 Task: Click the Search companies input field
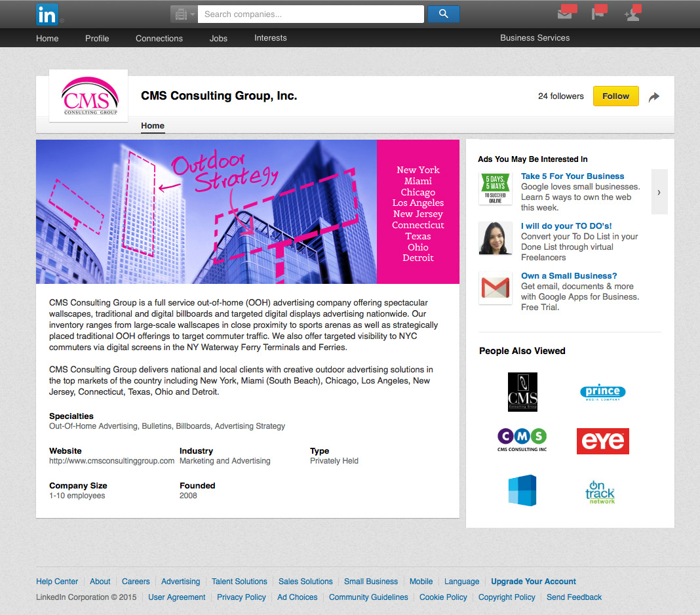(311, 14)
